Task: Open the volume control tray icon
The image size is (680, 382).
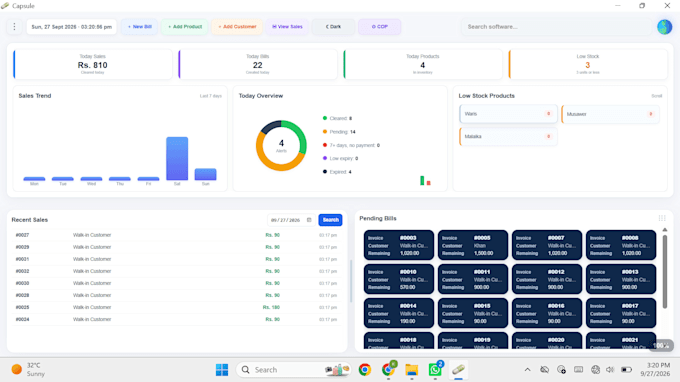Action: tap(610, 370)
